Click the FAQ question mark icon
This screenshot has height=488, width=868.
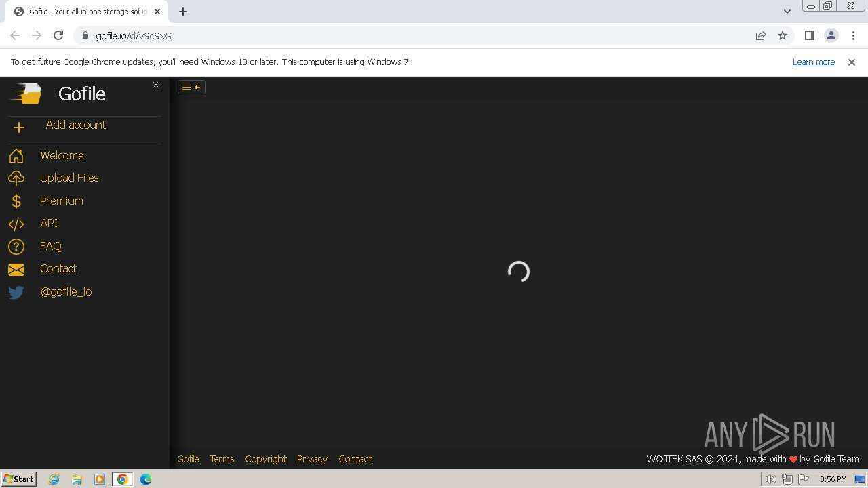coord(16,247)
